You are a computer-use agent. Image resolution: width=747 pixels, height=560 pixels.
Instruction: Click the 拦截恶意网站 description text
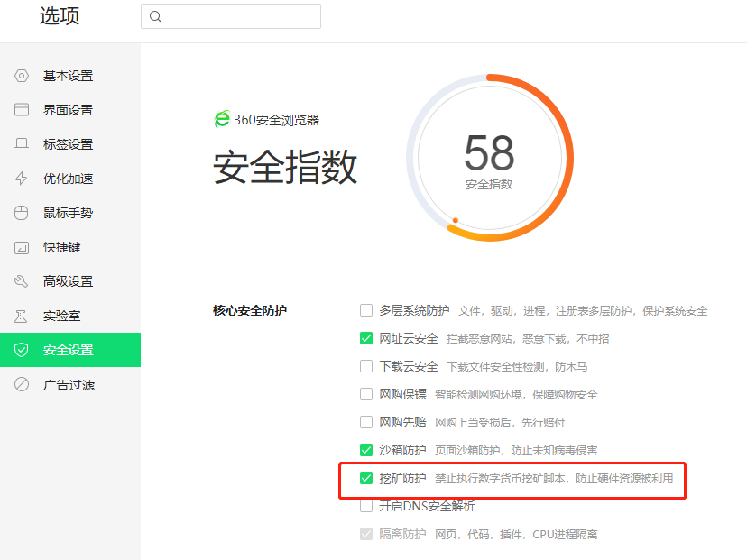tap(528, 338)
